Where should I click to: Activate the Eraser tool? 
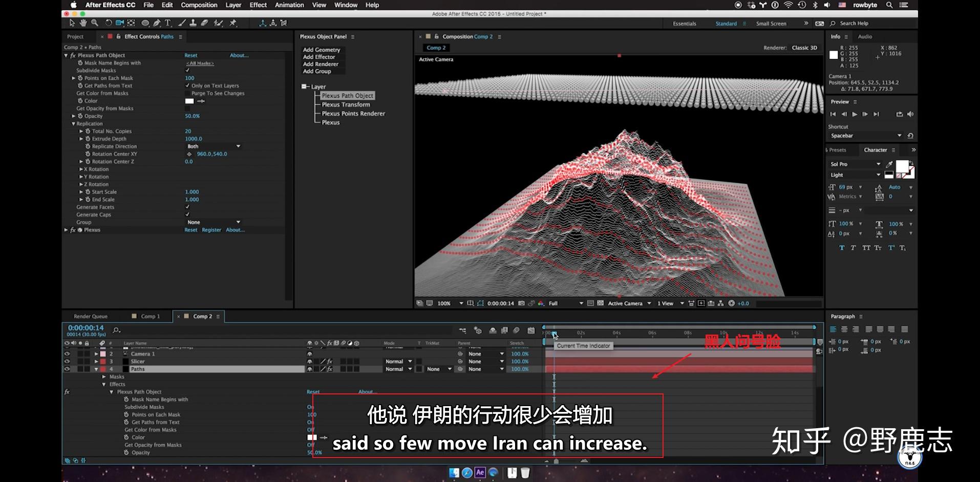(x=204, y=23)
